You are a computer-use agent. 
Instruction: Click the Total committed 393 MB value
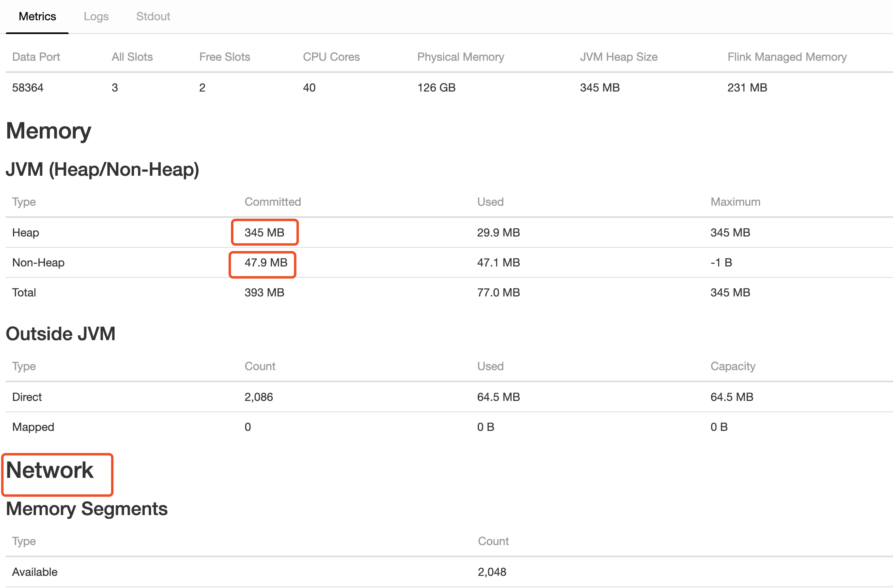pos(264,292)
